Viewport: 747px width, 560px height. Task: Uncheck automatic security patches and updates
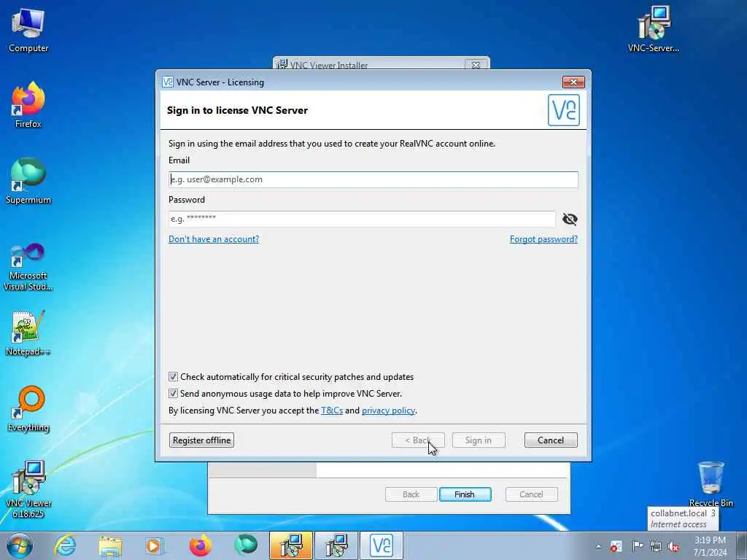point(173,377)
